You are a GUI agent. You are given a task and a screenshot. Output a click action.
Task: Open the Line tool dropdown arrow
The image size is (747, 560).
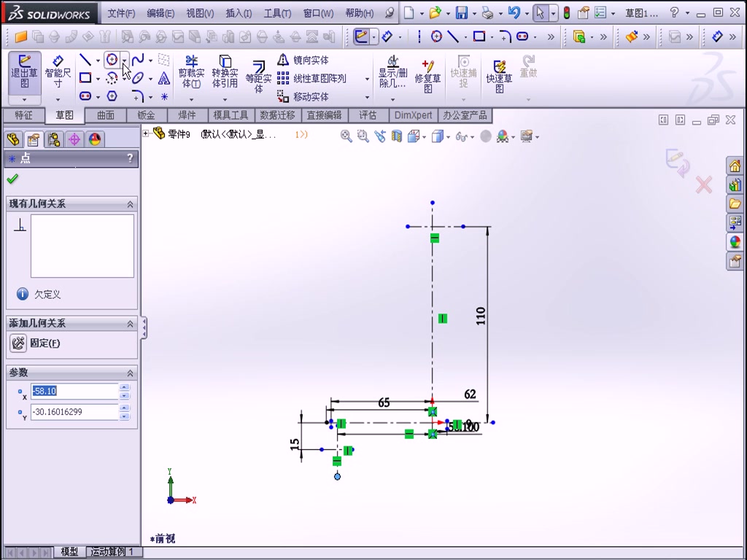98,61
